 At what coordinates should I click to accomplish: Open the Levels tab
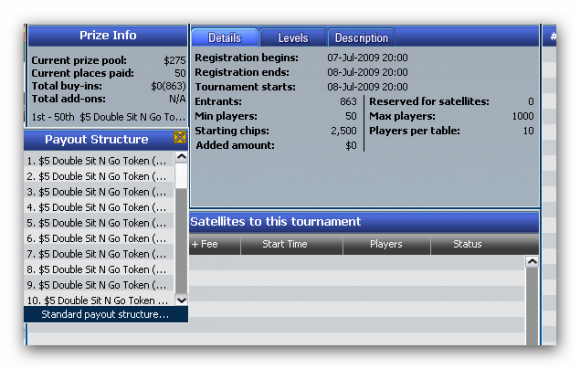(x=293, y=38)
